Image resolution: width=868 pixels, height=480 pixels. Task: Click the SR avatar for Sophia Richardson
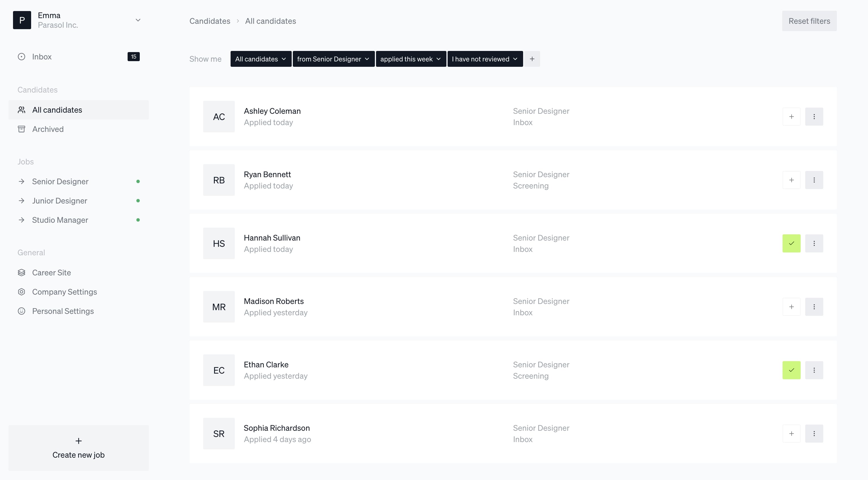click(219, 434)
